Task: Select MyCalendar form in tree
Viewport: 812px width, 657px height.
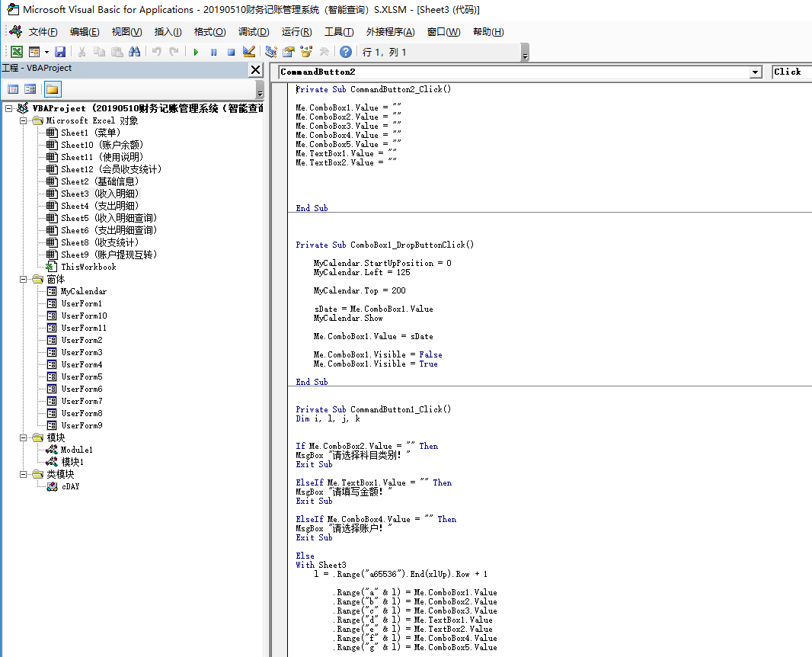Action: (x=83, y=291)
